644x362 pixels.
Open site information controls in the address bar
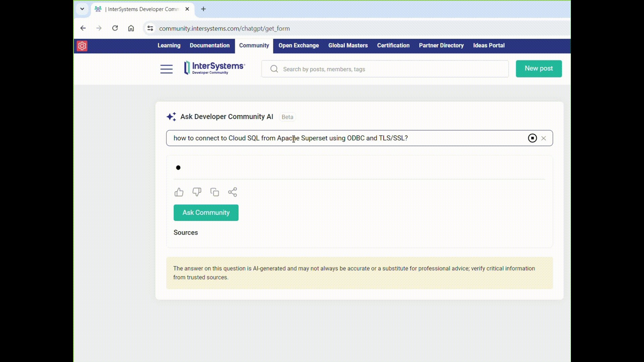point(150,28)
